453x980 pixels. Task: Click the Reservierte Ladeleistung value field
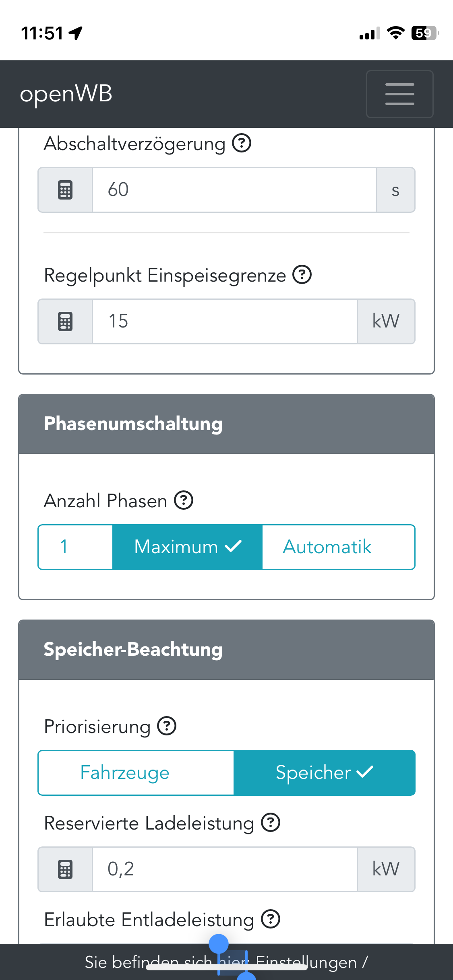click(225, 869)
